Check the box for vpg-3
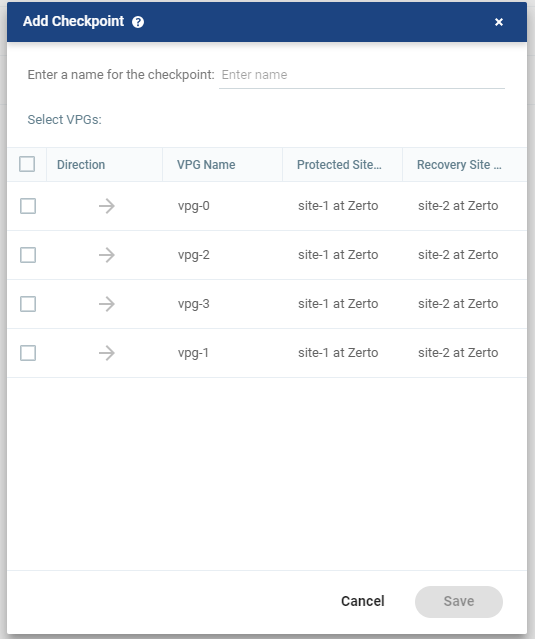This screenshot has width=535, height=639. (x=28, y=304)
